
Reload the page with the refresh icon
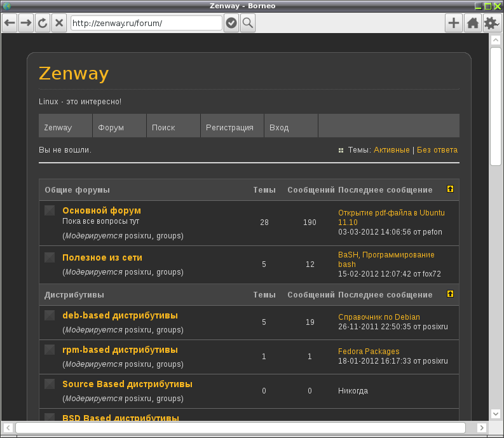coord(43,23)
